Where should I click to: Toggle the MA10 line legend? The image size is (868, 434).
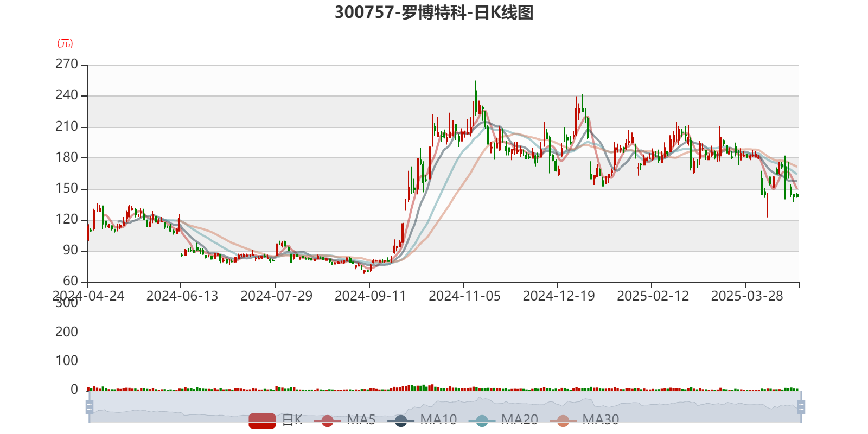[x=422, y=420]
